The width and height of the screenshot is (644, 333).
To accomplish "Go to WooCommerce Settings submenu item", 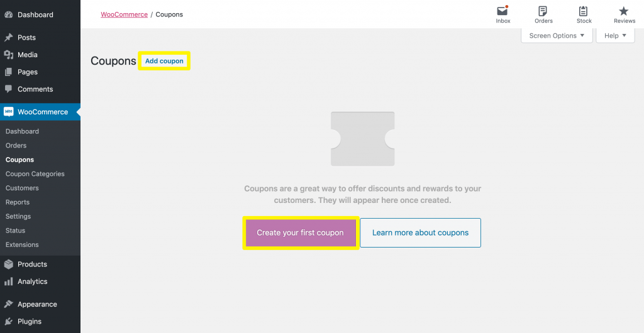I will tap(18, 216).
